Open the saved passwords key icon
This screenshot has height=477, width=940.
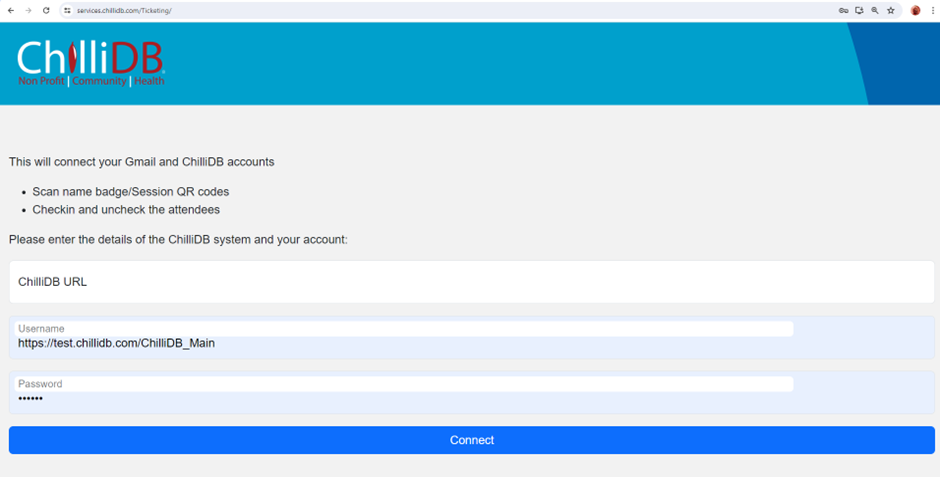coord(843,10)
